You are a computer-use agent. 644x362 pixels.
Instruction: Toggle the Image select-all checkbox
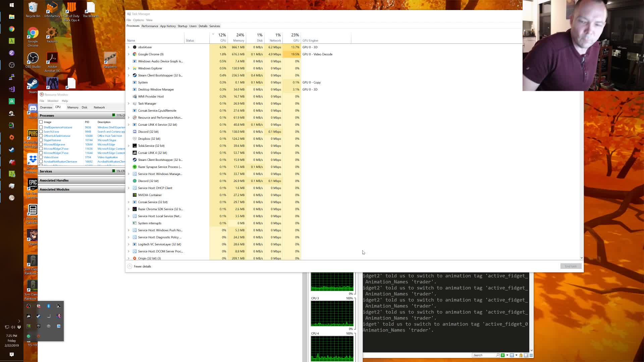coord(41,122)
